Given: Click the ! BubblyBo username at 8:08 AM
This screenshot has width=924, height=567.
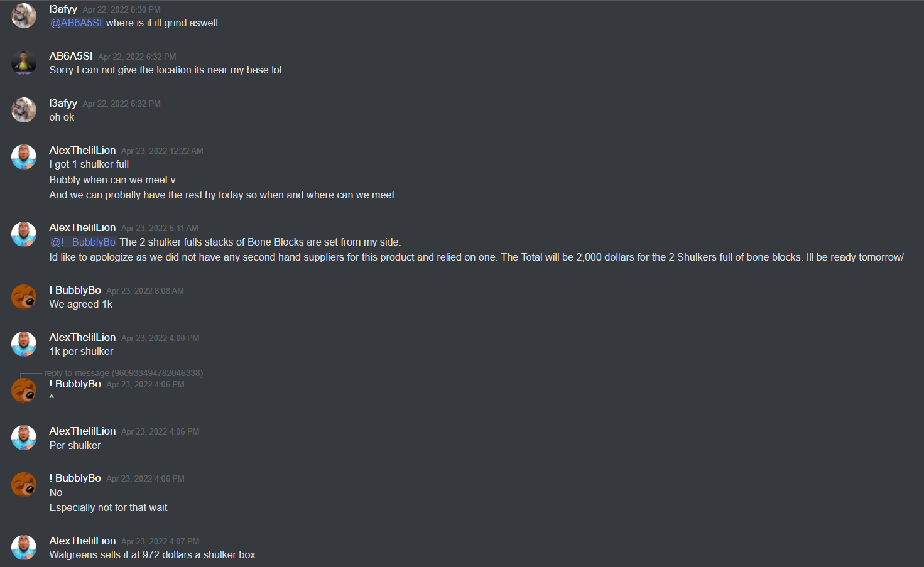Looking at the screenshot, I should tap(75, 290).
